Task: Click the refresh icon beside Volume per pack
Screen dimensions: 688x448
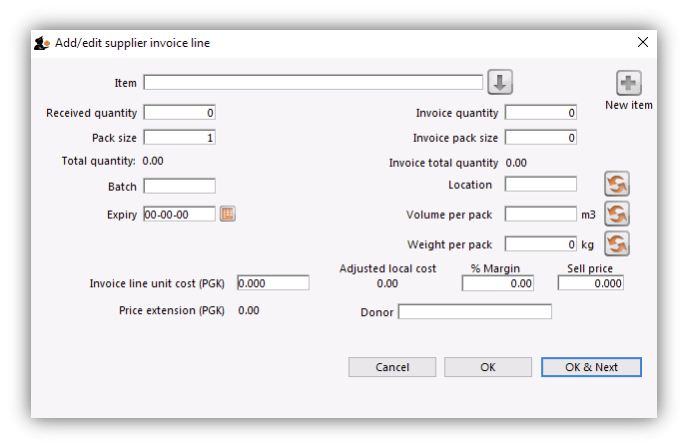Action: pyautogui.click(x=617, y=214)
